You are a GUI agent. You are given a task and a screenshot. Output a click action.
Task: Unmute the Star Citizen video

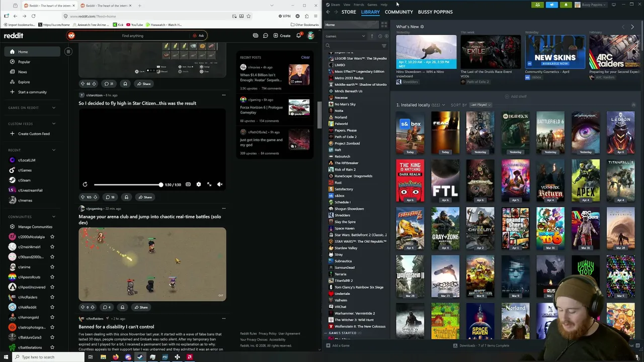click(x=220, y=185)
